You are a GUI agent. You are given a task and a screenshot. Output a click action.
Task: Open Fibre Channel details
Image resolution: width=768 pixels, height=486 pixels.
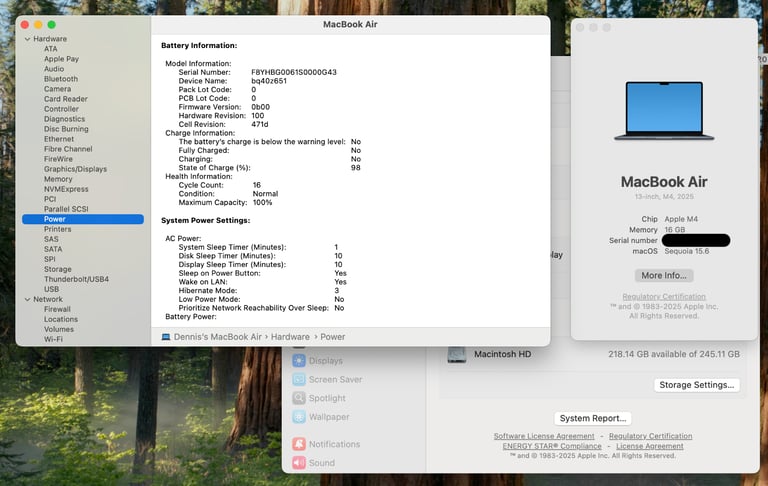68,149
